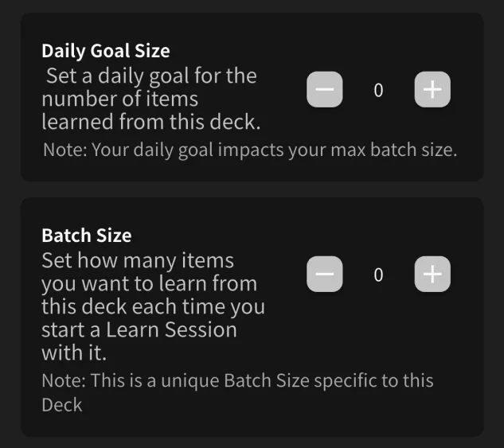504x448 pixels.
Task: Click the word 'Deck' ending the batch note
Action: pos(61,404)
